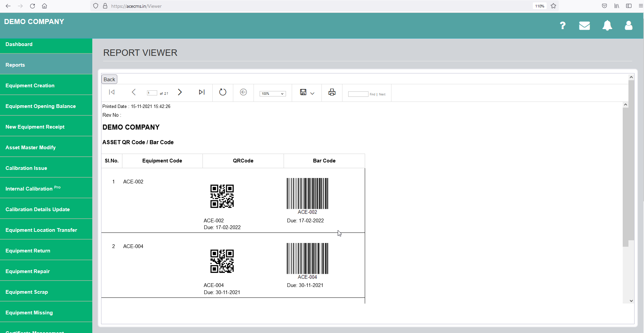Go to the next page of the report
Image resolution: width=644 pixels, height=333 pixels.
(x=180, y=92)
